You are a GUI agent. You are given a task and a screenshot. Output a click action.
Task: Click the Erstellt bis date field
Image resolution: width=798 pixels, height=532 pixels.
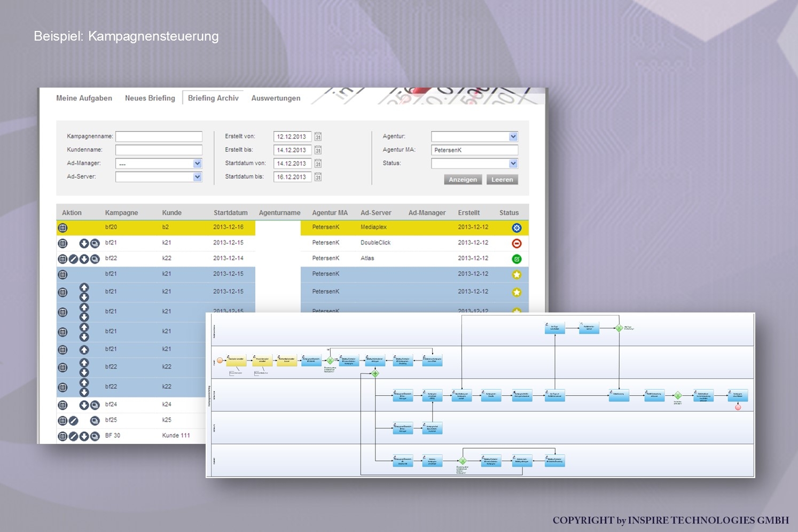[x=292, y=150]
